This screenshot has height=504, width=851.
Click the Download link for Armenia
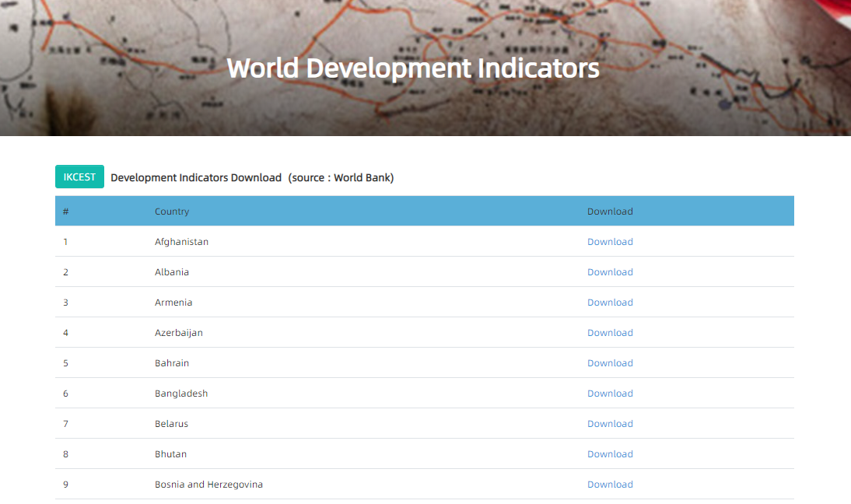point(610,303)
